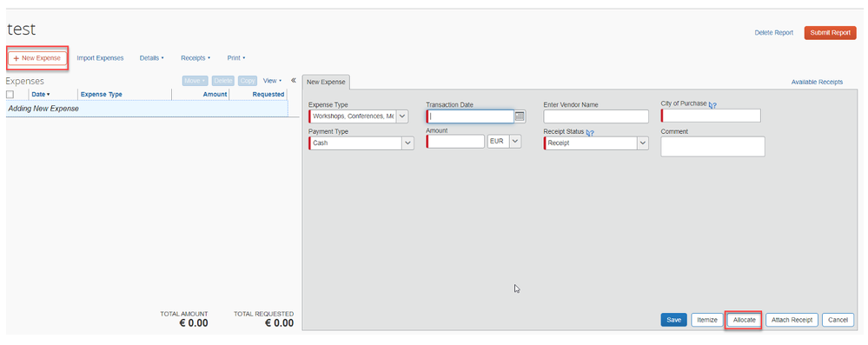The height and width of the screenshot is (345, 868).
Task: Click the report title "test"
Action: [x=21, y=30]
